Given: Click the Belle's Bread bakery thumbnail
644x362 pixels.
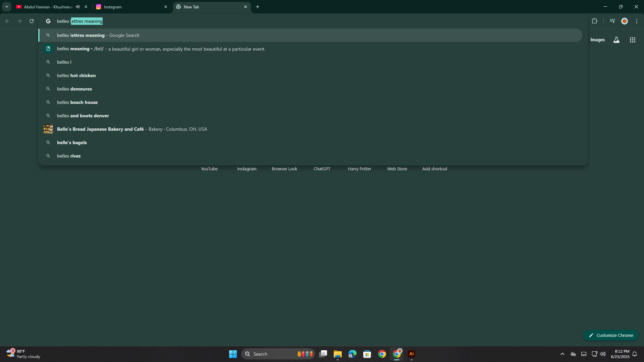Looking at the screenshot, I should [48, 129].
